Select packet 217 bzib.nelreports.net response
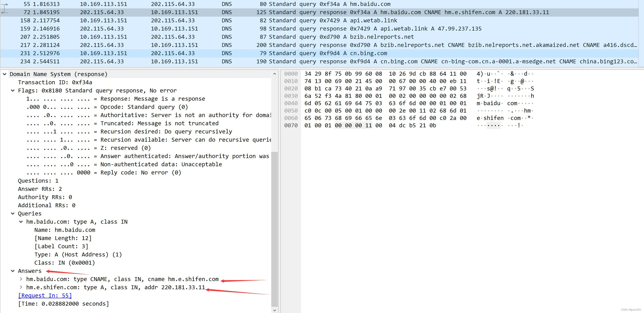This screenshot has width=644, height=313. 319,45
